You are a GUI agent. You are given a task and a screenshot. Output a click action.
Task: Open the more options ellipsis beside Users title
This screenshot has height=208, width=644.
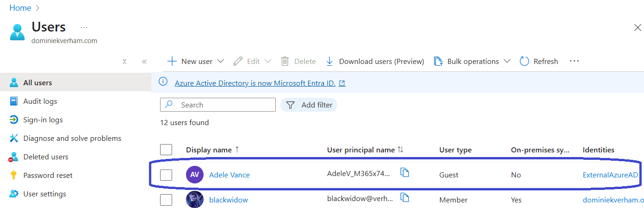pyautogui.click(x=84, y=28)
